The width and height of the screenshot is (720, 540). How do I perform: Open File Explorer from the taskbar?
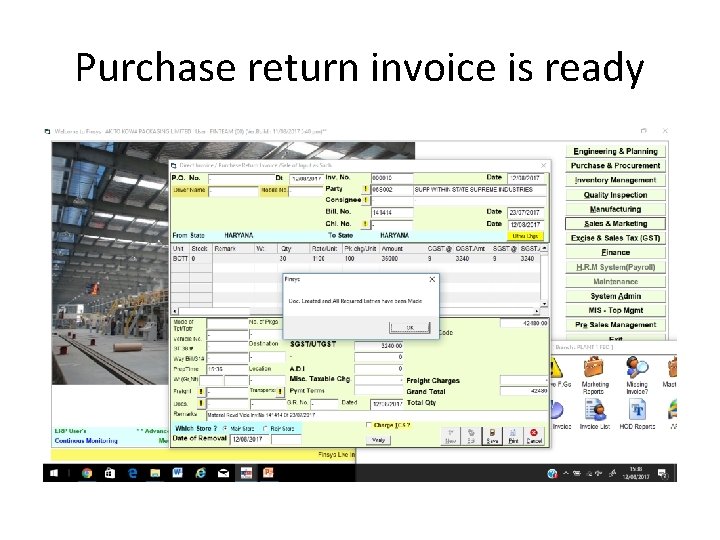click(155, 473)
